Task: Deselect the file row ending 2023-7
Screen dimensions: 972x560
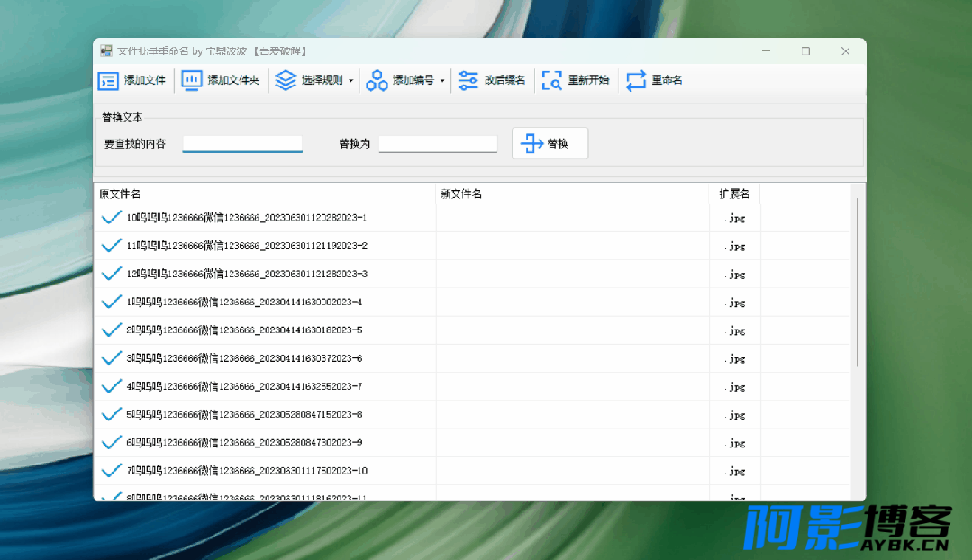Action: click(x=111, y=386)
